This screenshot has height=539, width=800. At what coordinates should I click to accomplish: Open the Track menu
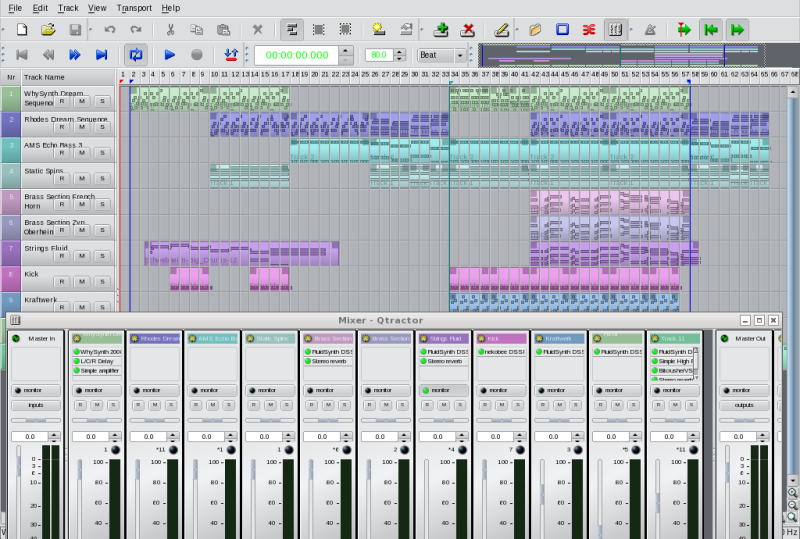tap(68, 8)
